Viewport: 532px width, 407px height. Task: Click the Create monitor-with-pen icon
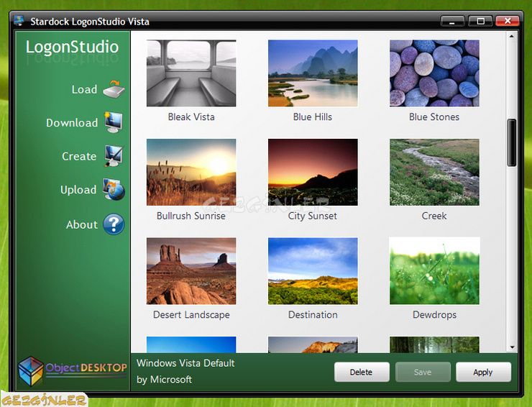tap(114, 156)
